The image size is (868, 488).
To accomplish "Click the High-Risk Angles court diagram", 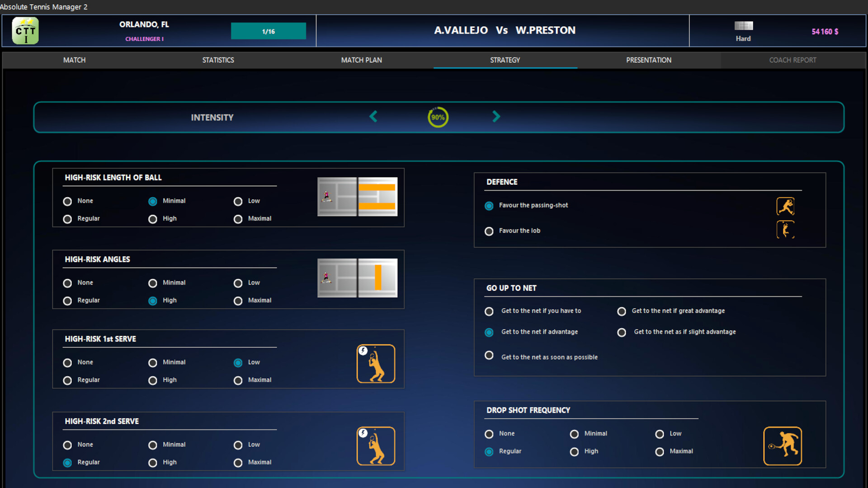I will (x=358, y=278).
